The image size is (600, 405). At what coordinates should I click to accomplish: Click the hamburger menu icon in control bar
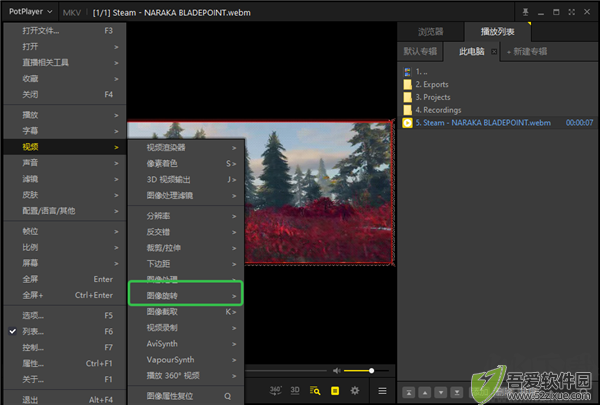pos(382,391)
